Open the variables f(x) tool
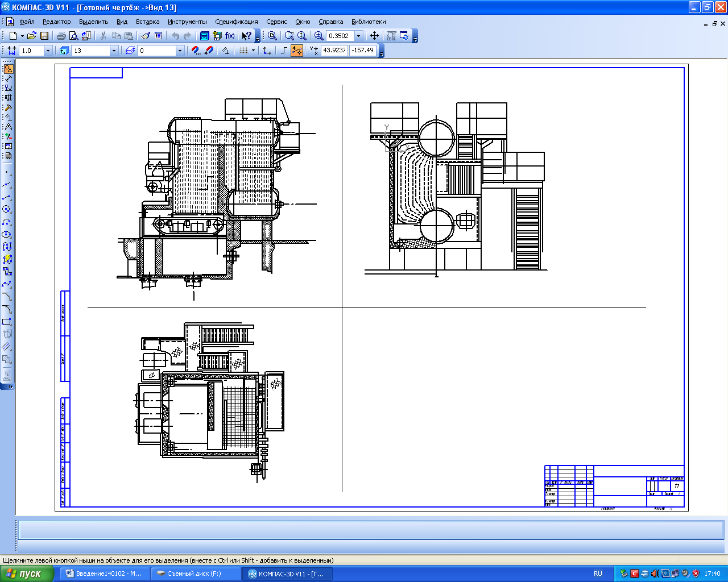The height and width of the screenshot is (582, 728). (x=230, y=36)
